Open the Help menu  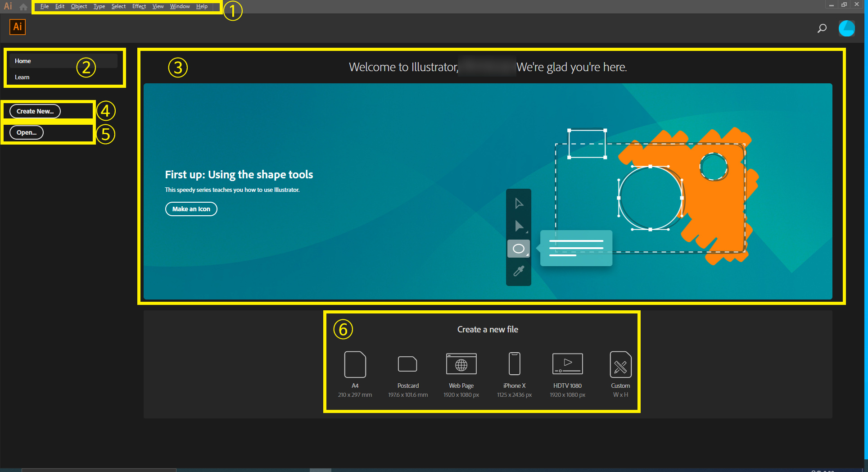pyautogui.click(x=202, y=6)
